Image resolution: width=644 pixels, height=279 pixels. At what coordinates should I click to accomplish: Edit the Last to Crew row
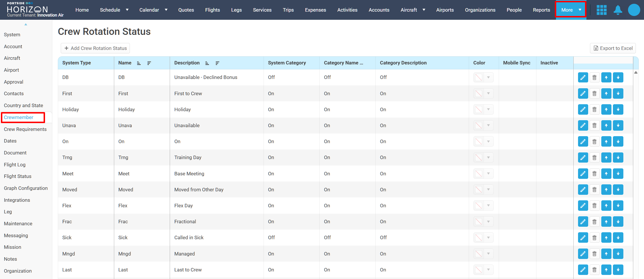pos(583,270)
